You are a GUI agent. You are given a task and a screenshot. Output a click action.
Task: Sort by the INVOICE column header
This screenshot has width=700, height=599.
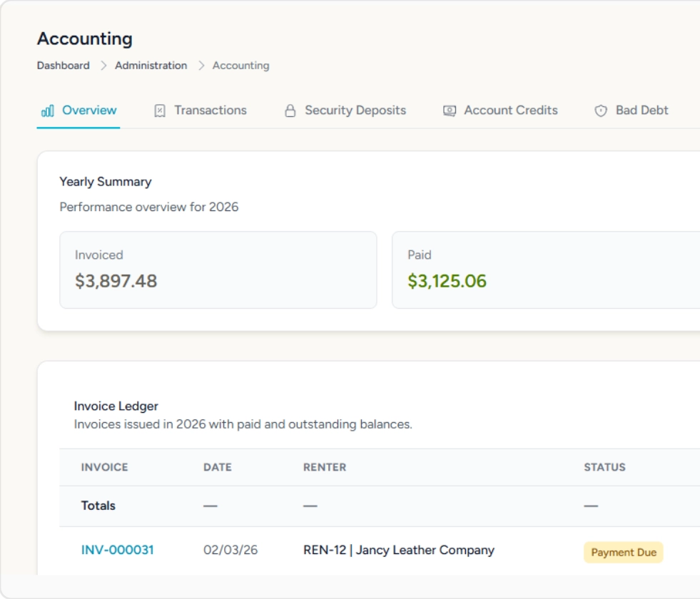[x=104, y=467]
